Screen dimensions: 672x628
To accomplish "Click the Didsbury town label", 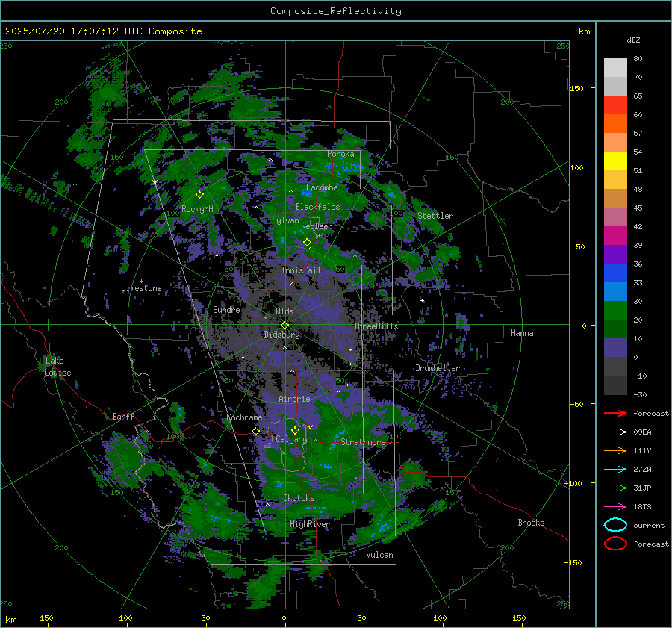I will [x=282, y=335].
